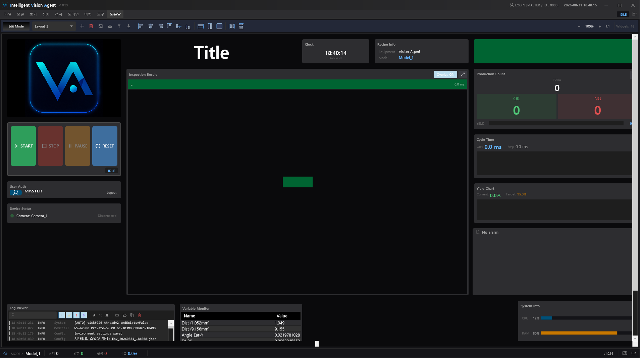The width and height of the screenshot is (644, 362).
Task: Clear logs with red trash icon in Log Viewer
Action: tap(140, 316)
